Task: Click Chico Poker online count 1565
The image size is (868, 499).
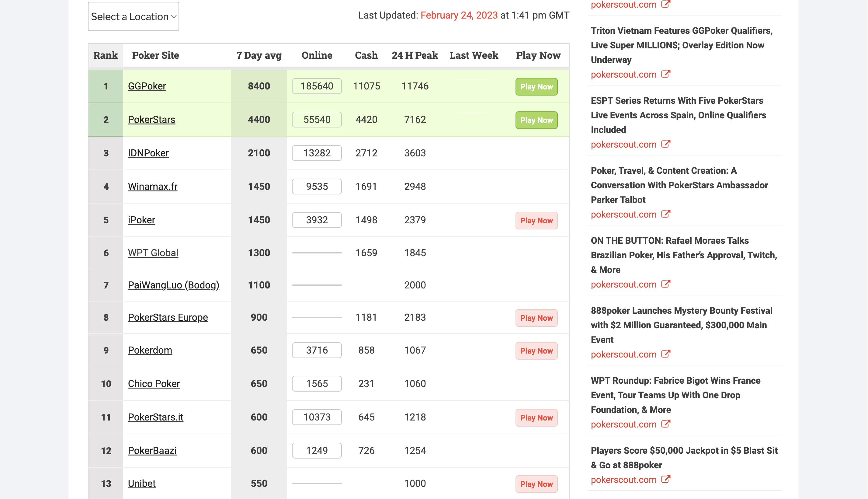Action: tap(317, 384)
